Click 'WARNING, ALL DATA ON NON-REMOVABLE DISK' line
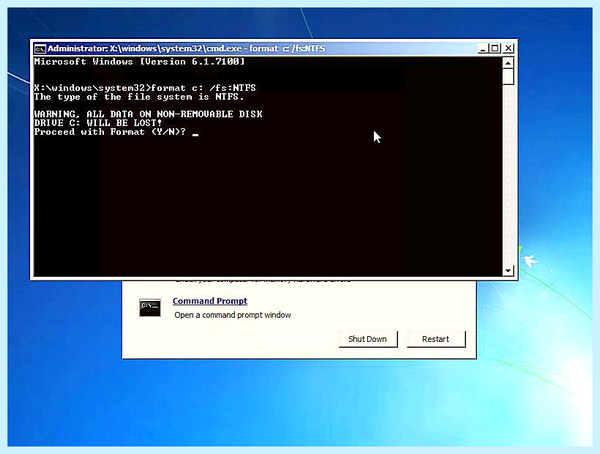 tap(148, 114)
